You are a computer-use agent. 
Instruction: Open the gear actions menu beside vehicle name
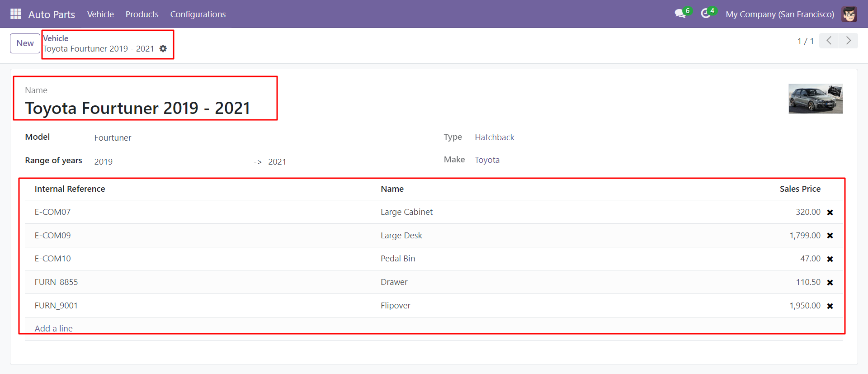pyautogui.click(x=163, y=49)
